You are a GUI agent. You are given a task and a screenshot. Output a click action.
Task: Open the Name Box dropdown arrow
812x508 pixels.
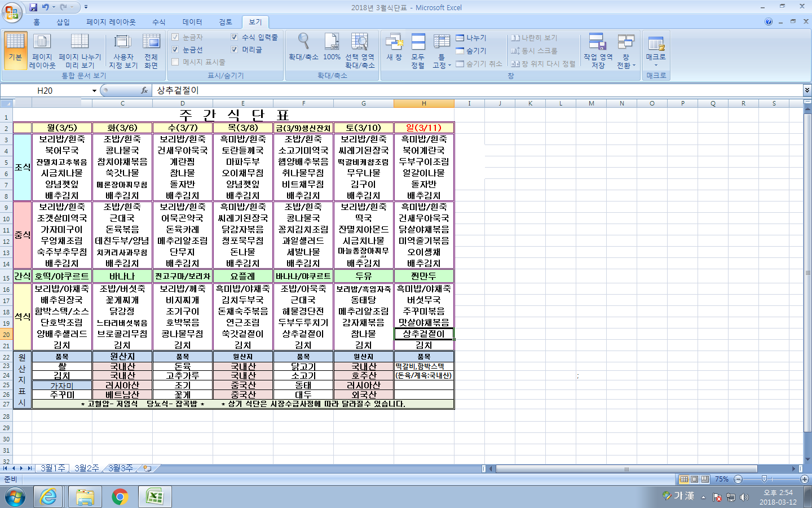[x=94, y=91]
